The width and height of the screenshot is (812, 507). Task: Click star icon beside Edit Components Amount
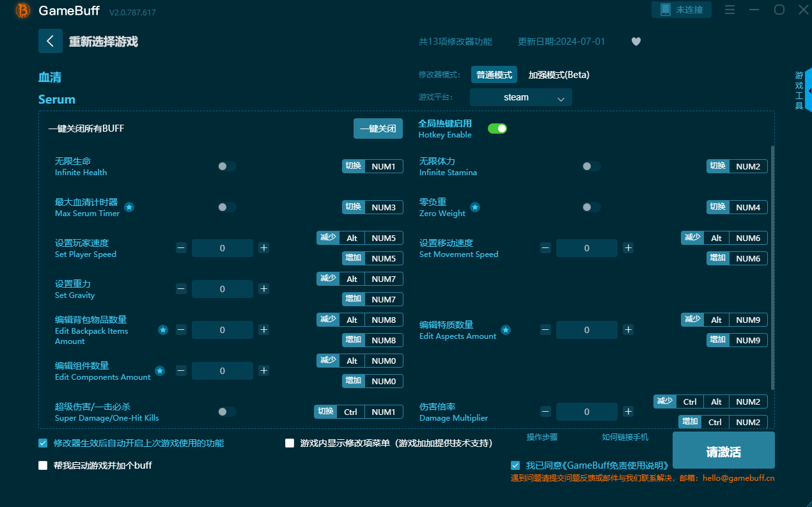pyautogui.click(x=160, y=371)
